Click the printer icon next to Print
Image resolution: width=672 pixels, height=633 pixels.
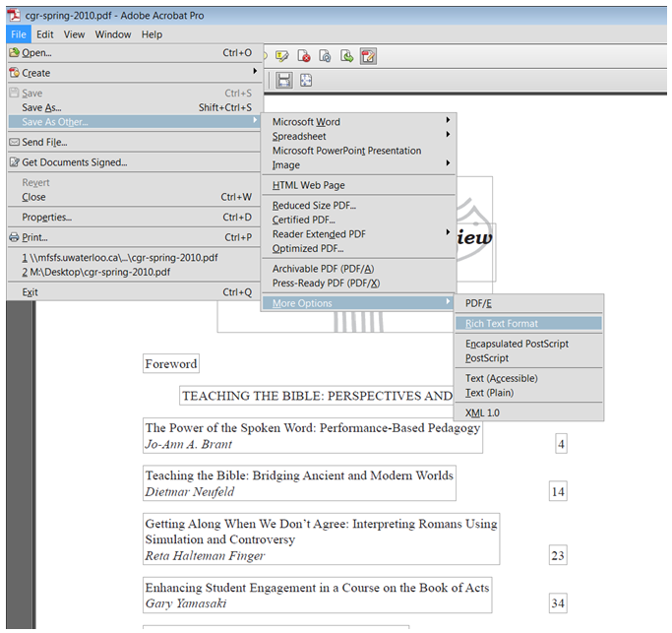pyautogui.click(x=14, y=237)
